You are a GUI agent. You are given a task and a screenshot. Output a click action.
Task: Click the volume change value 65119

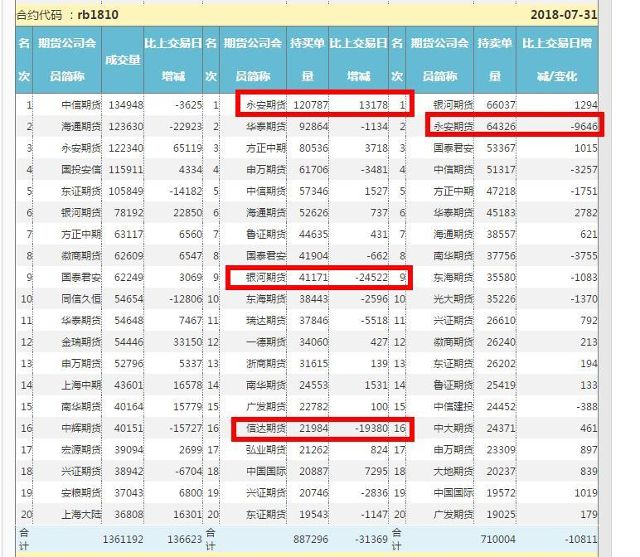coord(188,148)
